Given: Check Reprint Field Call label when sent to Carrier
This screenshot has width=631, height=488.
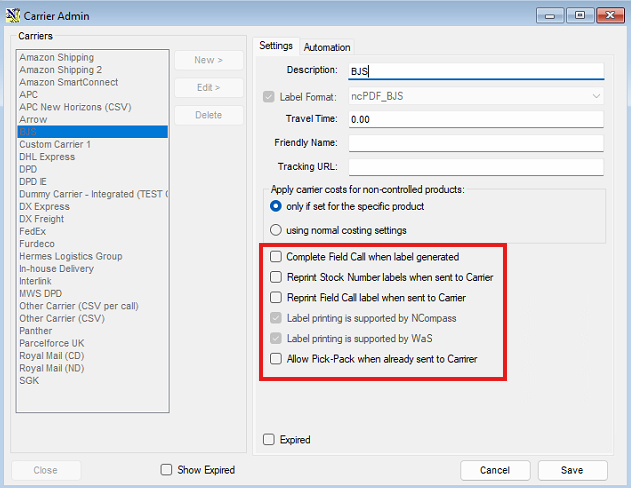Looking at the screenshot, I should [x=276, y=298].
